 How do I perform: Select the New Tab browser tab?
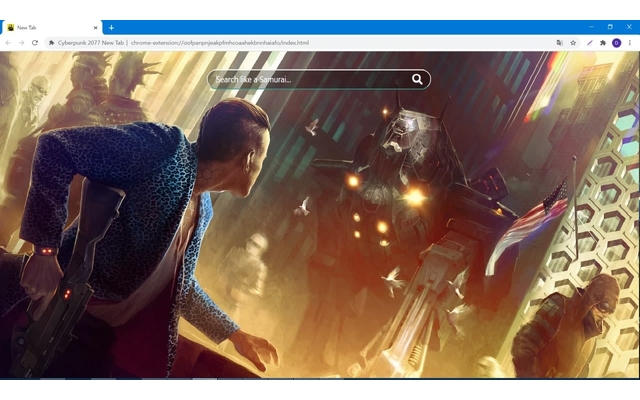coord(51,28)
